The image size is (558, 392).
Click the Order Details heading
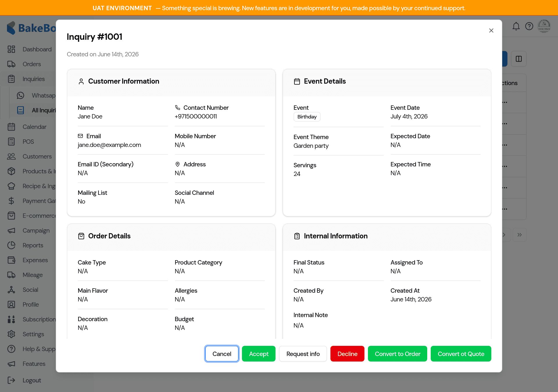[109, 236]
